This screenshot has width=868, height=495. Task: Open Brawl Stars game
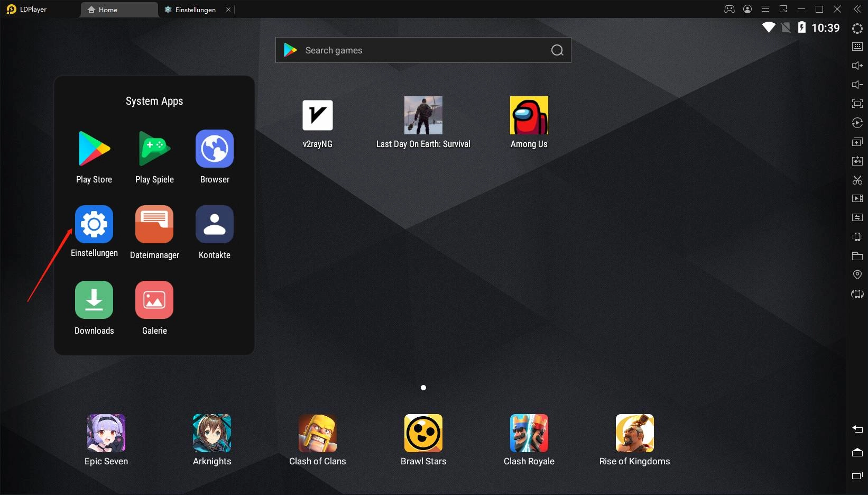[423, 440]
